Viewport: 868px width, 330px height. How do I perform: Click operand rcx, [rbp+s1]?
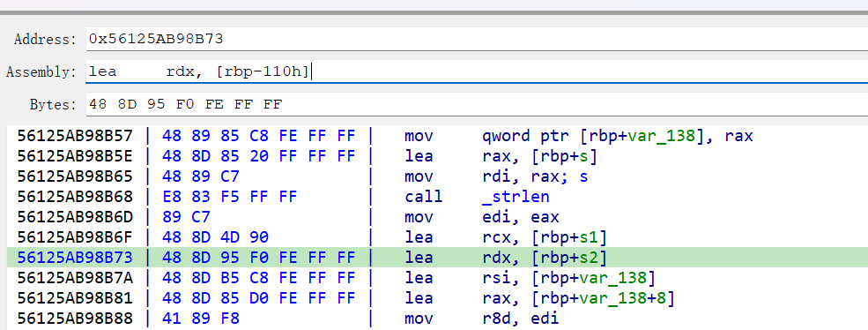pyautogui.click(x=545, y=238)
